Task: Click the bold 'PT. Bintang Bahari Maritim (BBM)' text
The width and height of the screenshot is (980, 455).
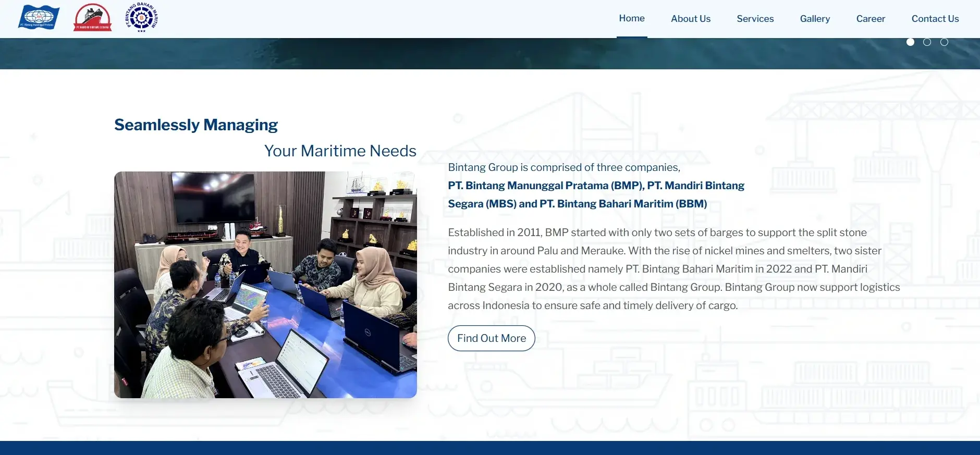Action: point(623,204)
